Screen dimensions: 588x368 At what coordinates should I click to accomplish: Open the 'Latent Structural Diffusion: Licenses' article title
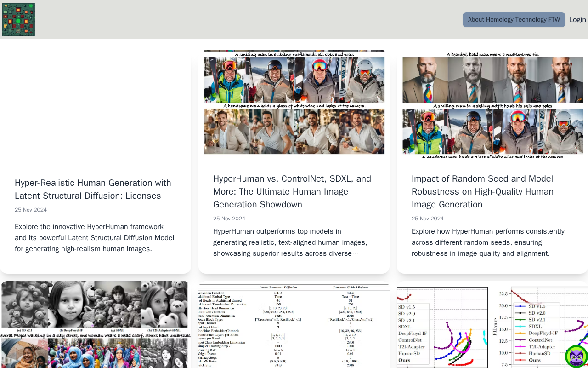[93, 189]
